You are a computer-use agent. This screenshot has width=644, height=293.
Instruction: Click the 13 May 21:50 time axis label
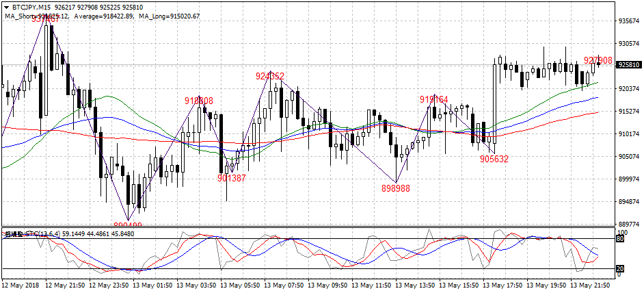click(x=593, y=284)
